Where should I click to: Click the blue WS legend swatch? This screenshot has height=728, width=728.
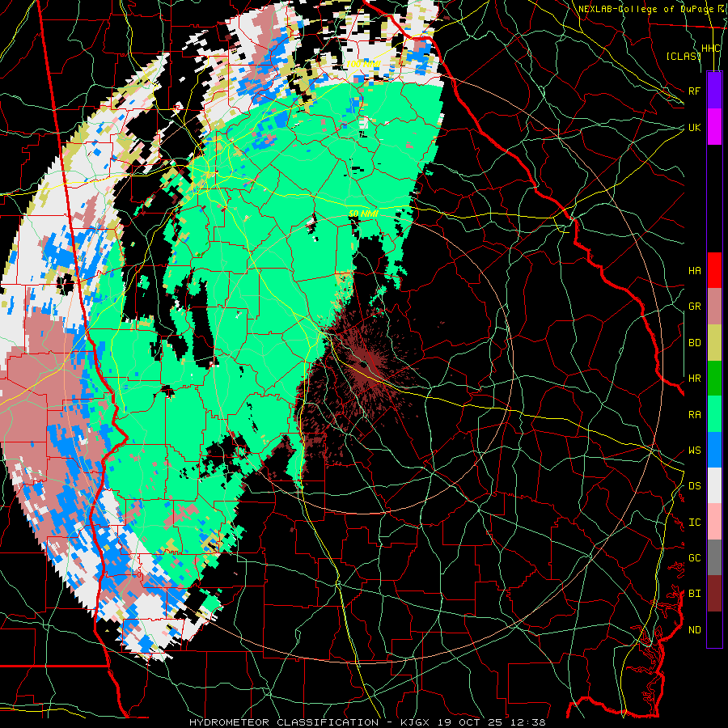[x=714, y=450]
